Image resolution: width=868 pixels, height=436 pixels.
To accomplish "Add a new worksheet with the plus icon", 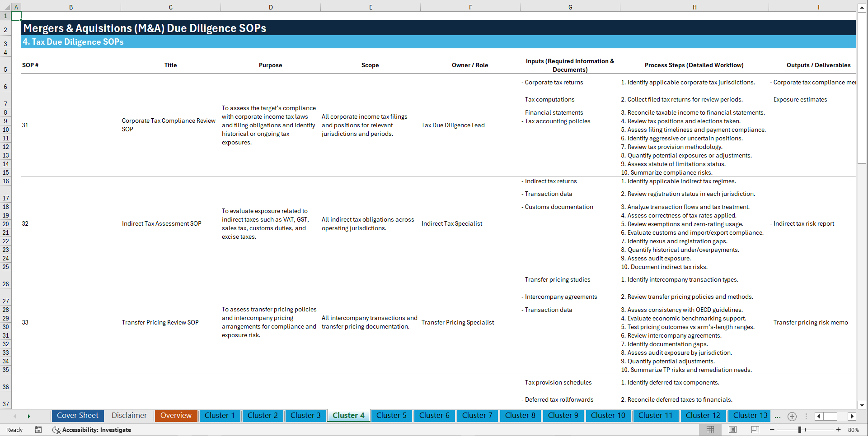I will pyautogui.click(x=792, y=416).
